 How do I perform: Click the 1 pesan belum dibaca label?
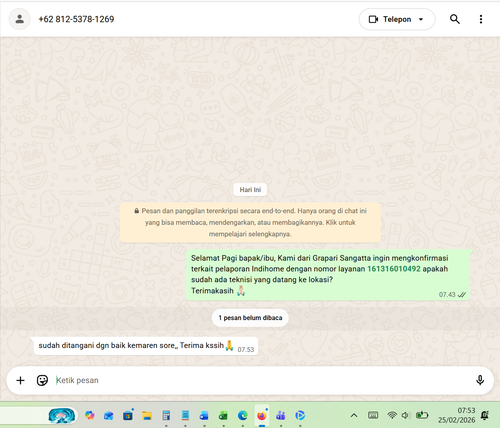tap(250, 318)
